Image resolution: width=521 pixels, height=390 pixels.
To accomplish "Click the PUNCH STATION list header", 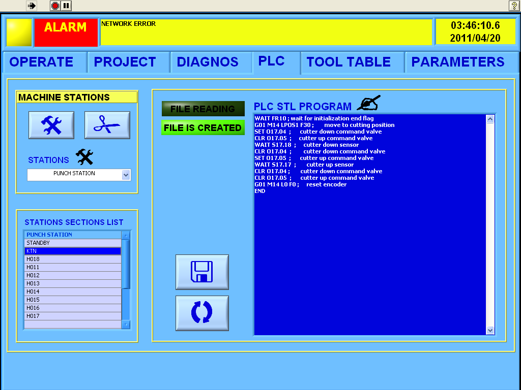I will pyautogui.click(x=73, y=235).
